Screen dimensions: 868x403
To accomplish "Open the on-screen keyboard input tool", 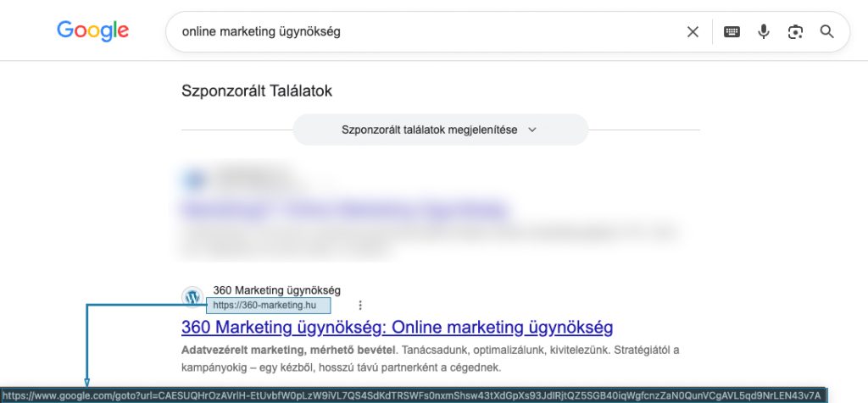I will 732,32.
